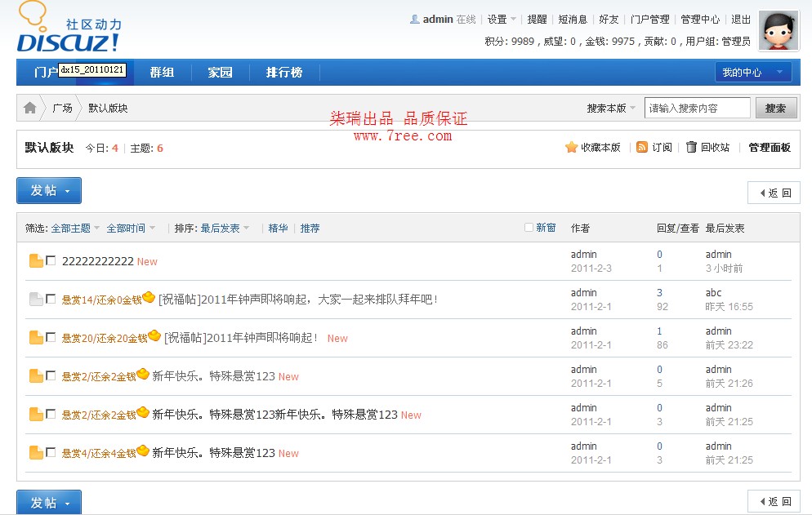Open the 群组 nav tab
Viewport: 812px width, 515px height.
click(162, 73)
